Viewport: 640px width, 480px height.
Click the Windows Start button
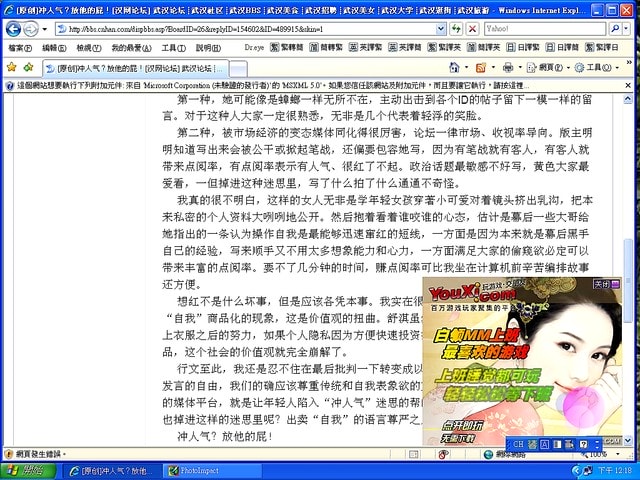click(x=30, y=470)
